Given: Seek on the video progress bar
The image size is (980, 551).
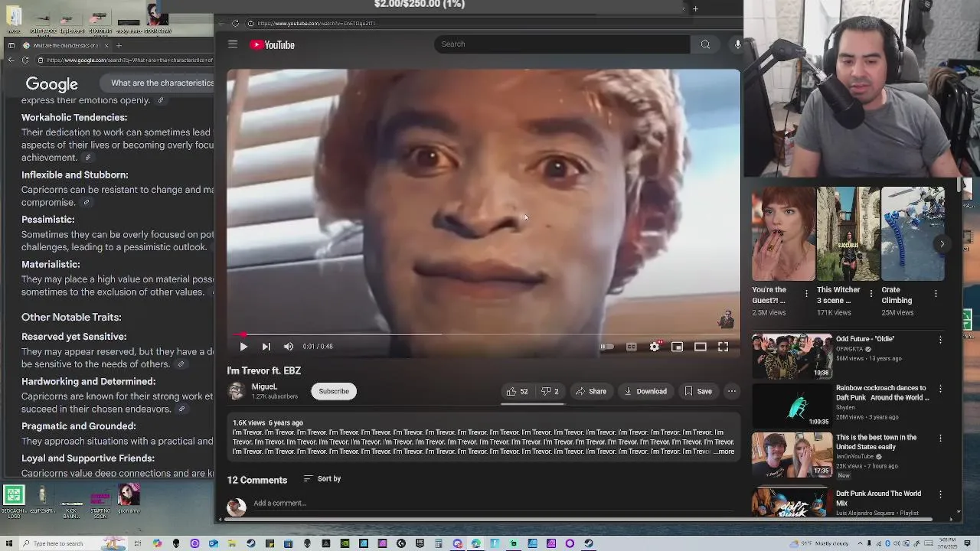Looking at the screenshot, I should 484,334.
